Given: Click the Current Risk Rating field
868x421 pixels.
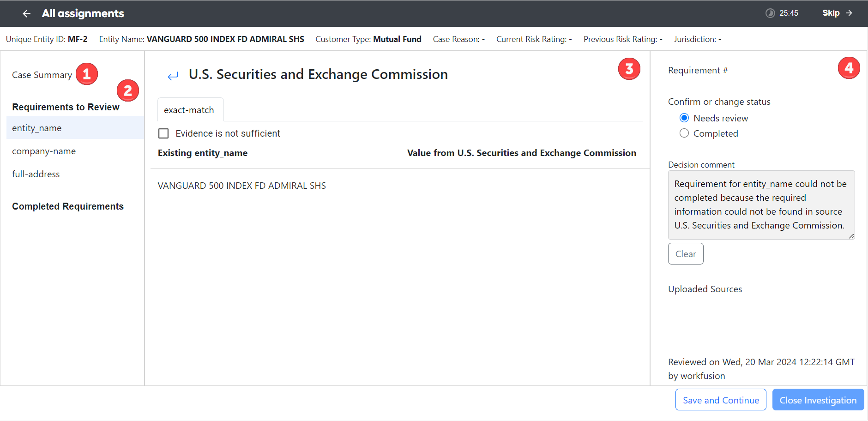Looking at the screenshot, I should click(x=534, y=39).
